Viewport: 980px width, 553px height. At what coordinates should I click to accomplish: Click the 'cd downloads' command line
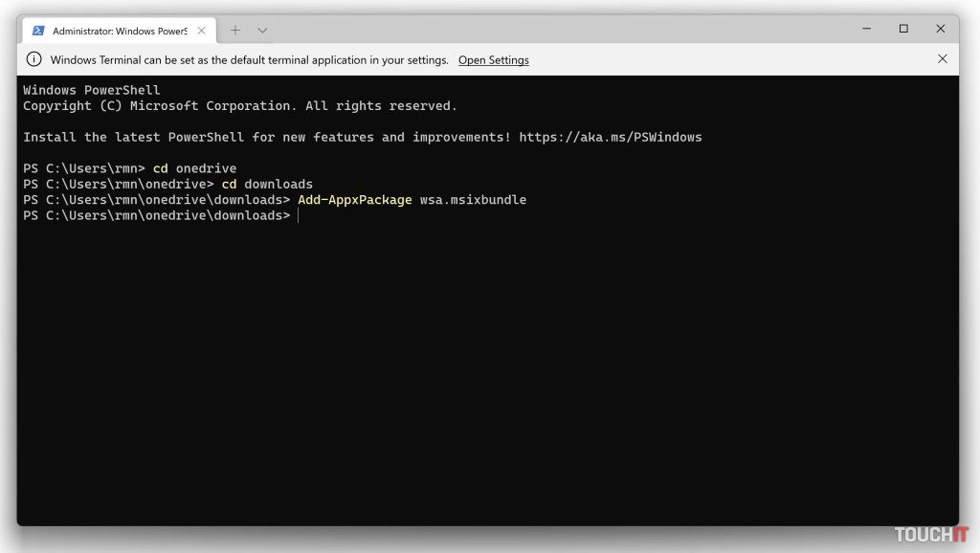tap(267, 185)
